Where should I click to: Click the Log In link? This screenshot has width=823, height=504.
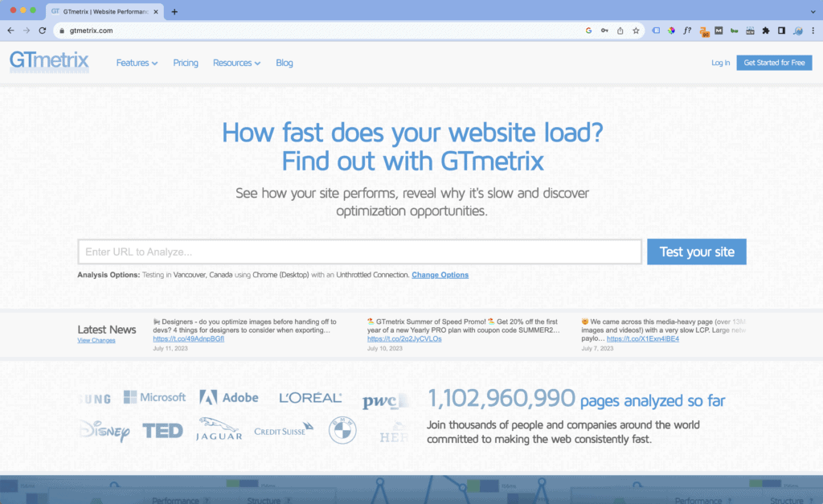(x=720, y=63)
